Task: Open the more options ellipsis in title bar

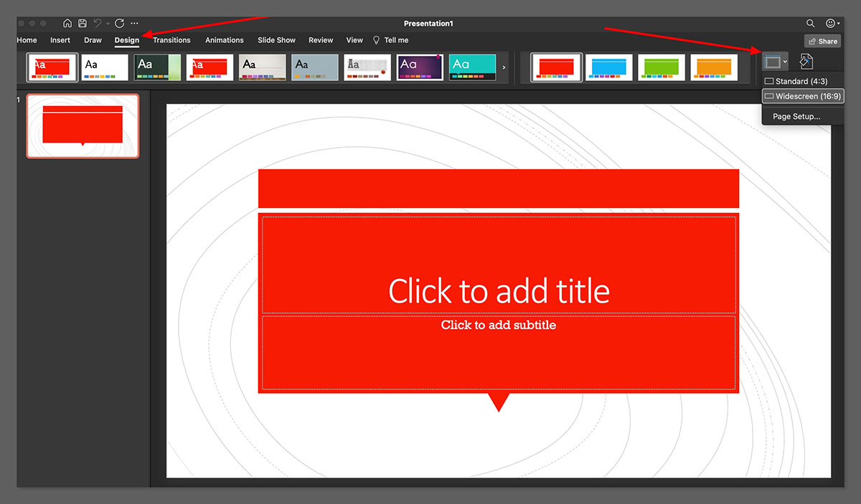Action: (134, 24)
